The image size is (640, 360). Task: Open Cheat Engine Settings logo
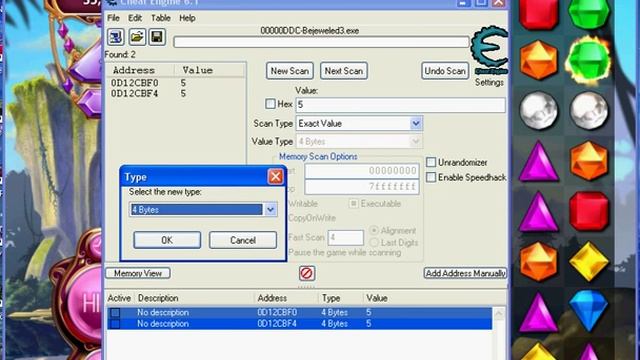click(489, 50)
